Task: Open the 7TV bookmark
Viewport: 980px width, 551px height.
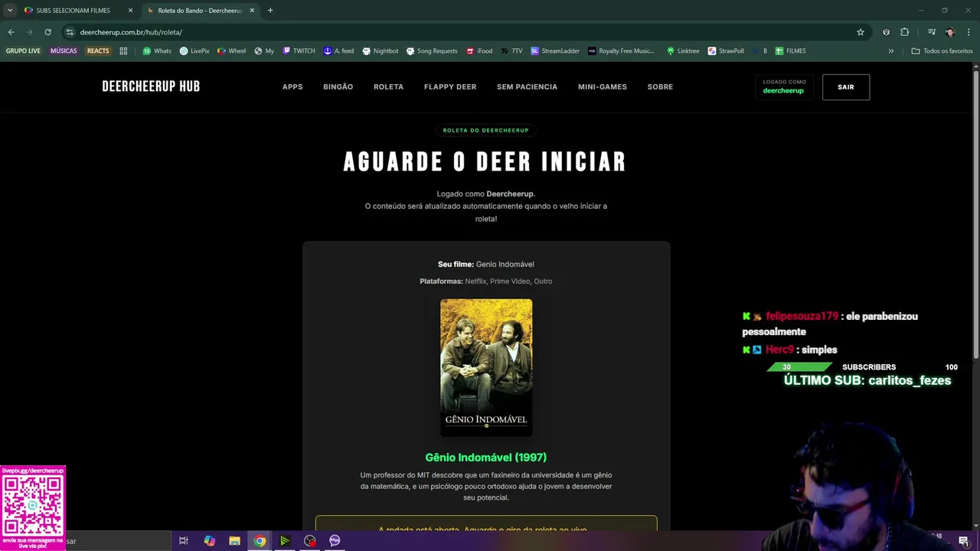Action: pyautogui.click(x=512, y=51)
